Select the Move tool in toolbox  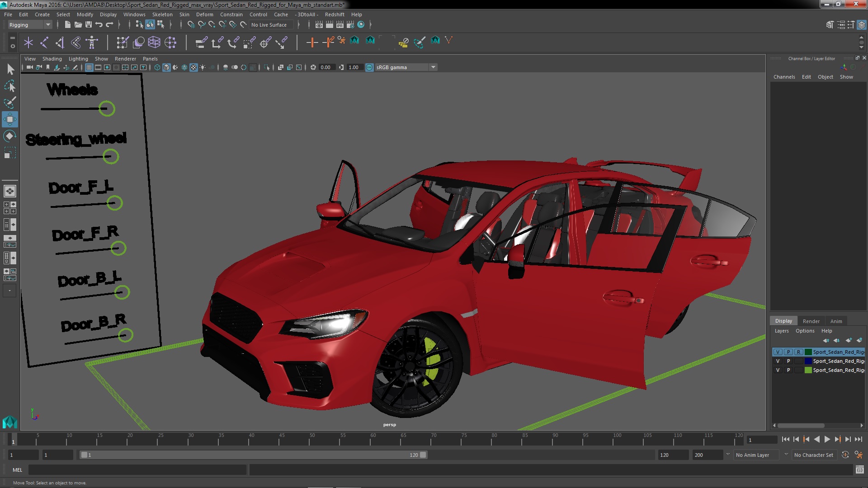click(9, 119)
